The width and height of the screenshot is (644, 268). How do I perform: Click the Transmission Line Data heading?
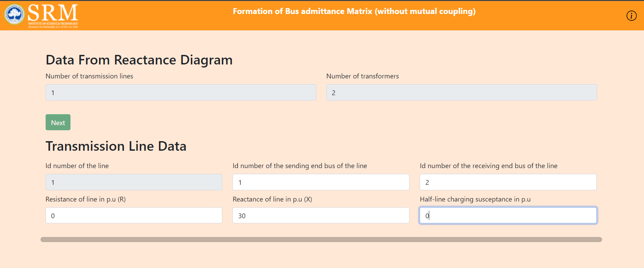[116, 146]
